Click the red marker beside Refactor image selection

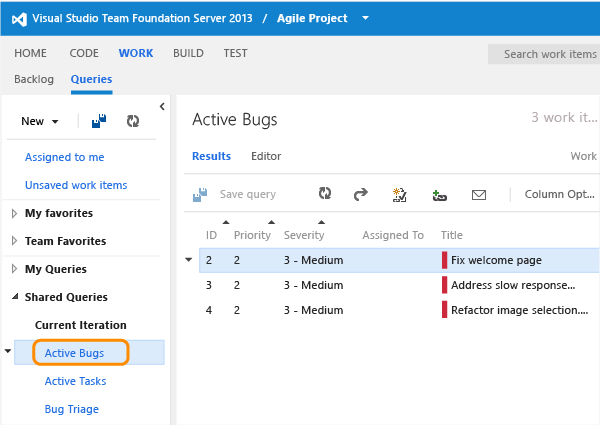click(444, 310)
